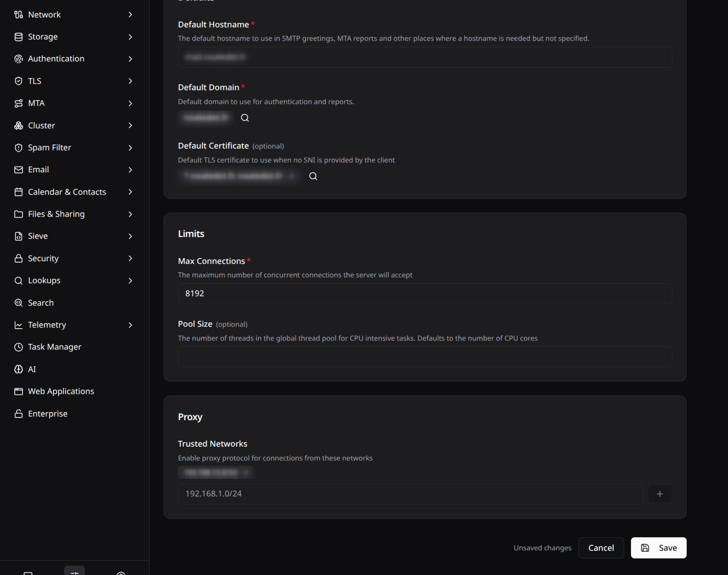Click the plus icon to add trusted network
Screen dimensions: 728x575
point(660,494)
